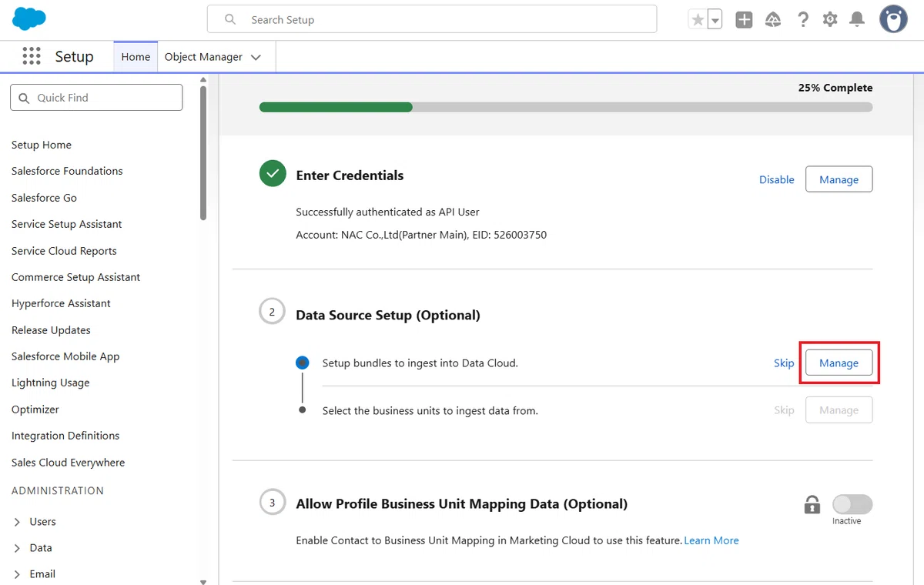Open the App Launcher dots grid

tap(32, 56)
